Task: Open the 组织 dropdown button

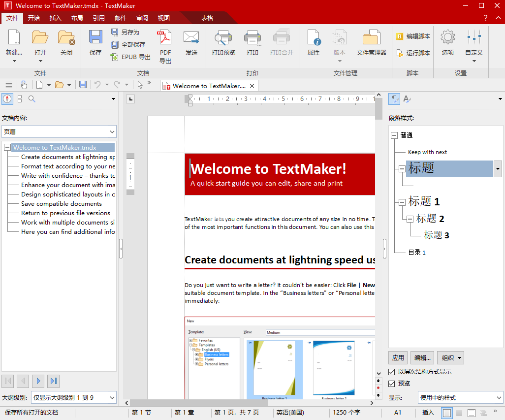Action: (x=451, y=358)
